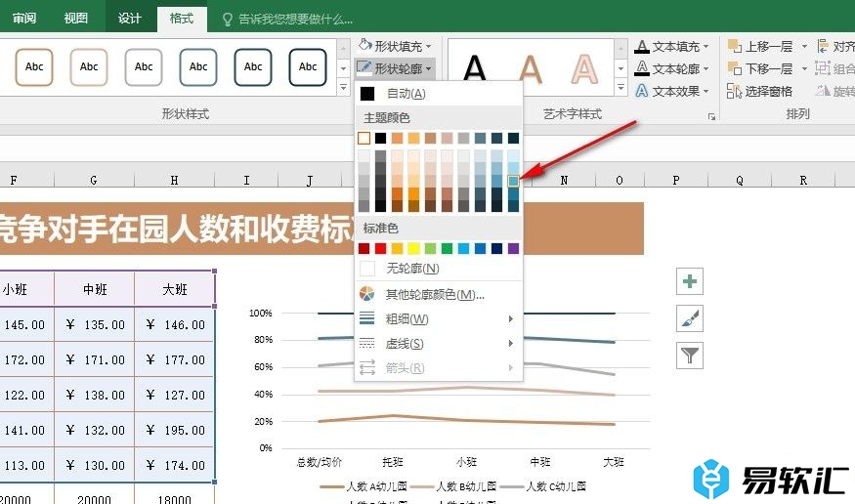Click the cell ¥ 146.00
The width and height of the screenshot is (855, 504).
click(175, 324)
